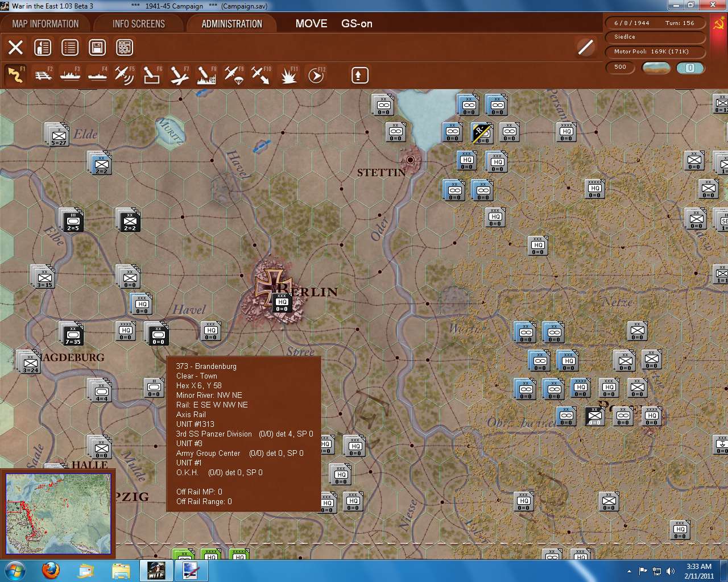Image resolution: width=728 pixels, height=582 pixels.
Task: Switch to the ADMINISTRATION tab
Action: pos(231,24)
